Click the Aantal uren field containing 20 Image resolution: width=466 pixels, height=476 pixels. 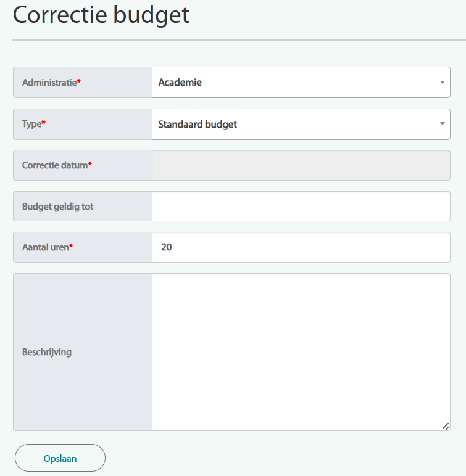(301, 247)
